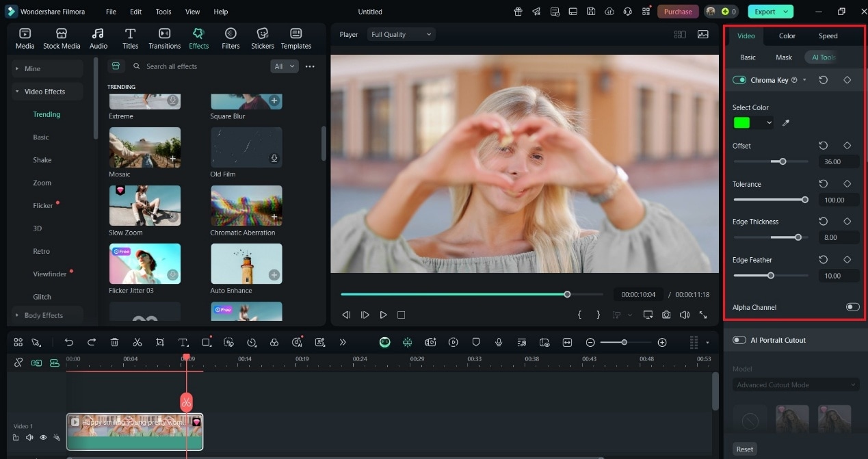Viewport: 868px width, 459px height.
Task: Redo action in timeline toolbar
Action: [x=92, y=342]
